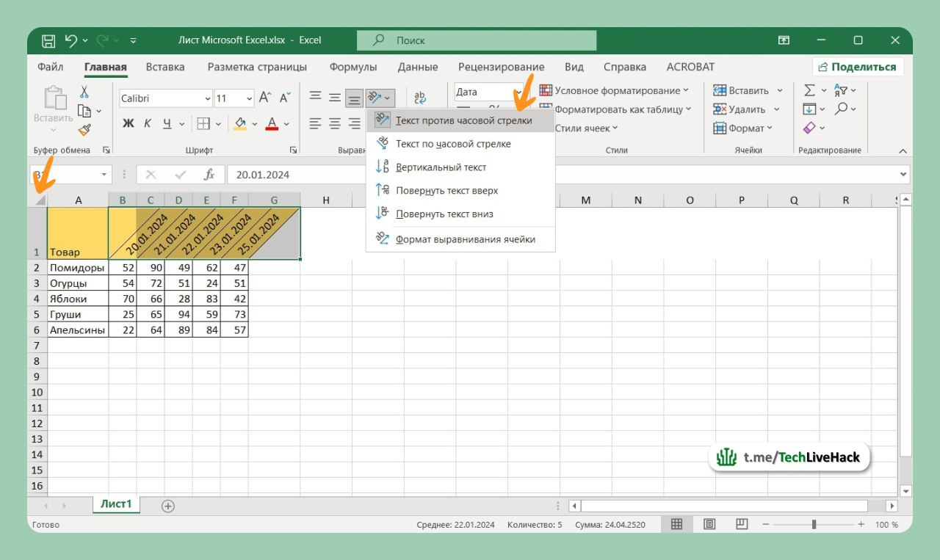The image size is (940, 560).
Task: Click the font color red A swatch
Action: tap(272, 123)
